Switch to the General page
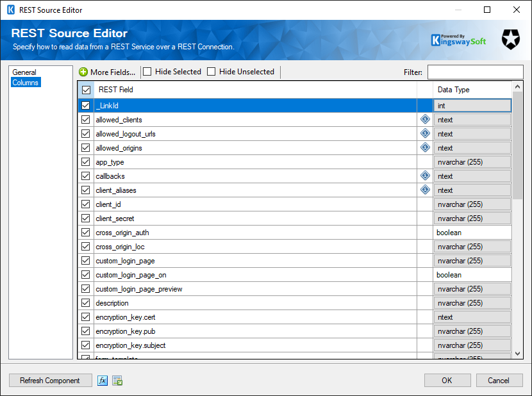The image size is (532, 396). click(24, 72)
